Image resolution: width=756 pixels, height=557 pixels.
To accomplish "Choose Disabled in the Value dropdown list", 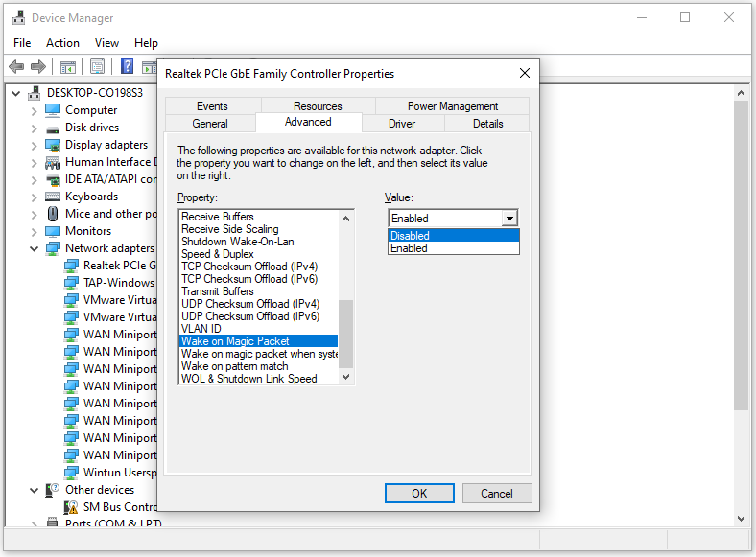I will [454, 236].
